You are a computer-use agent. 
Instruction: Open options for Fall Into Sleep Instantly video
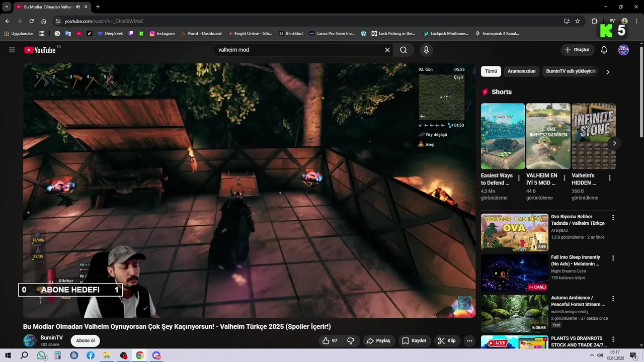(x=613, y=258)
